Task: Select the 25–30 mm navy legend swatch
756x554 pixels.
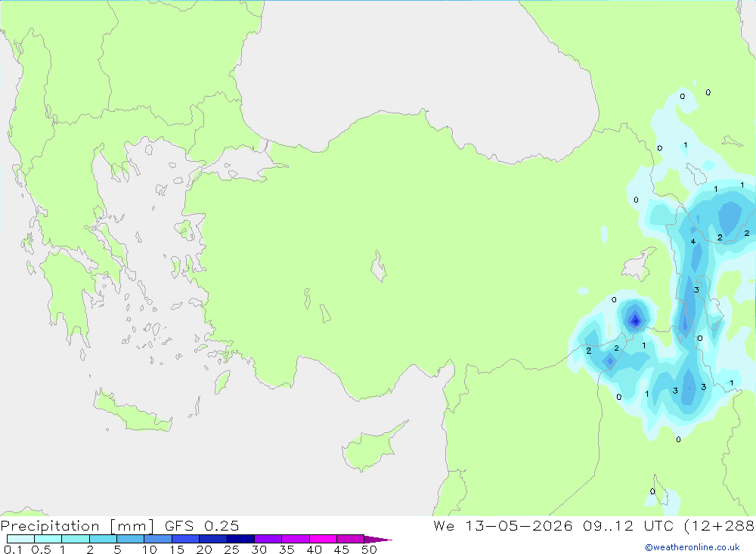Action: coord(240,539)
